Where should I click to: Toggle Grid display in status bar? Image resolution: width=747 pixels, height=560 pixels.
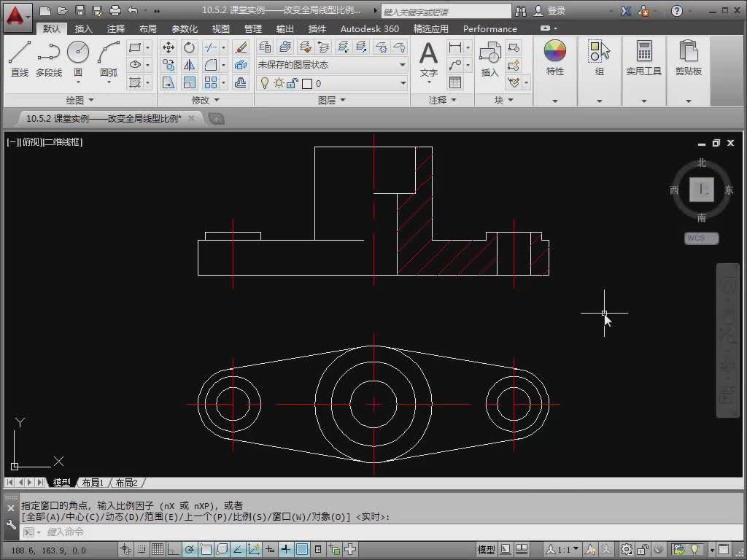point(158,550)
